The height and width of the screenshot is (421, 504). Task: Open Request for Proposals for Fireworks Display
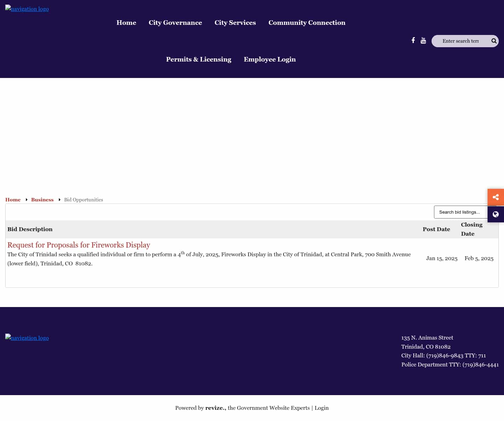click(79, 245)
